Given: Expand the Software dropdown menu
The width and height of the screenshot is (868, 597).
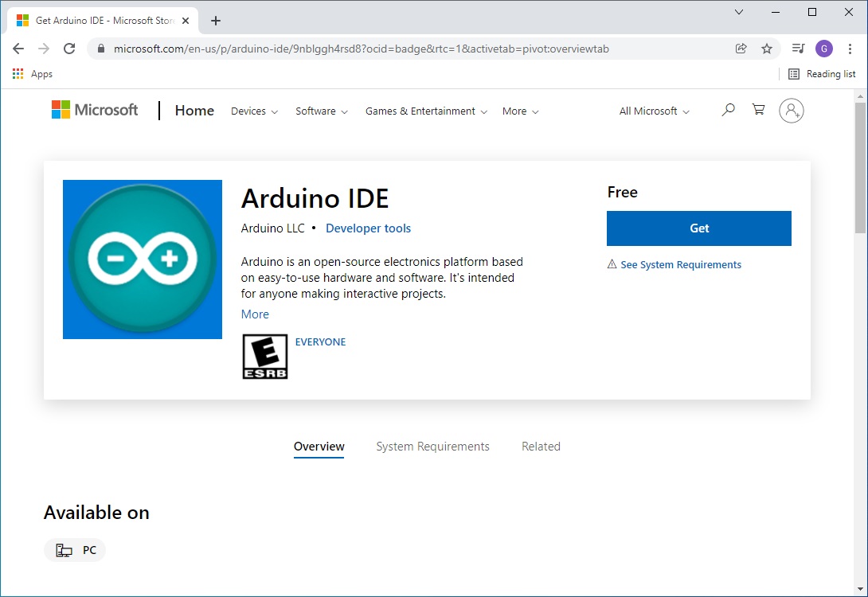Looking at the screenshot, I should (x=322, y=111).
